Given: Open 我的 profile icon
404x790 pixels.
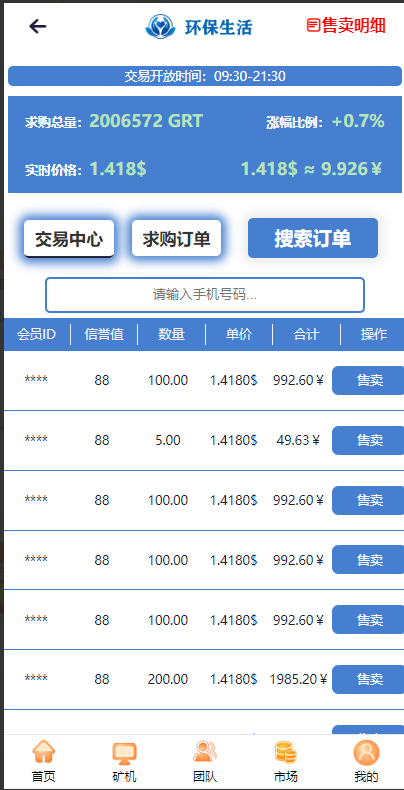Looking at the screenshot, I should tap(366, 753).
